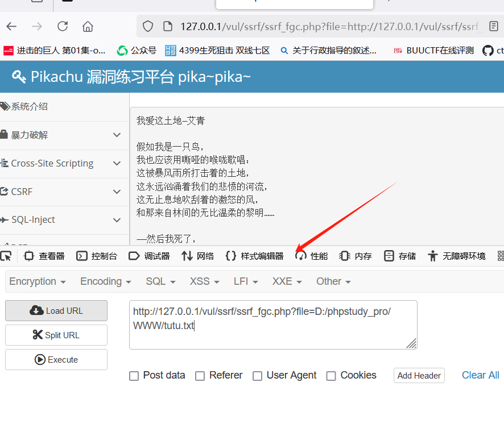Viewport: 504px width, 432px height.
Task: Open the Encryption dropdown menu
Action: [38, 281]
